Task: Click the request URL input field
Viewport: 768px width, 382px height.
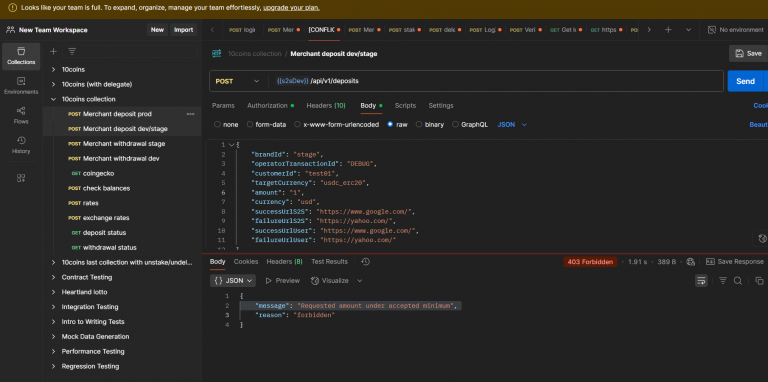Action: tap(495, 81)
